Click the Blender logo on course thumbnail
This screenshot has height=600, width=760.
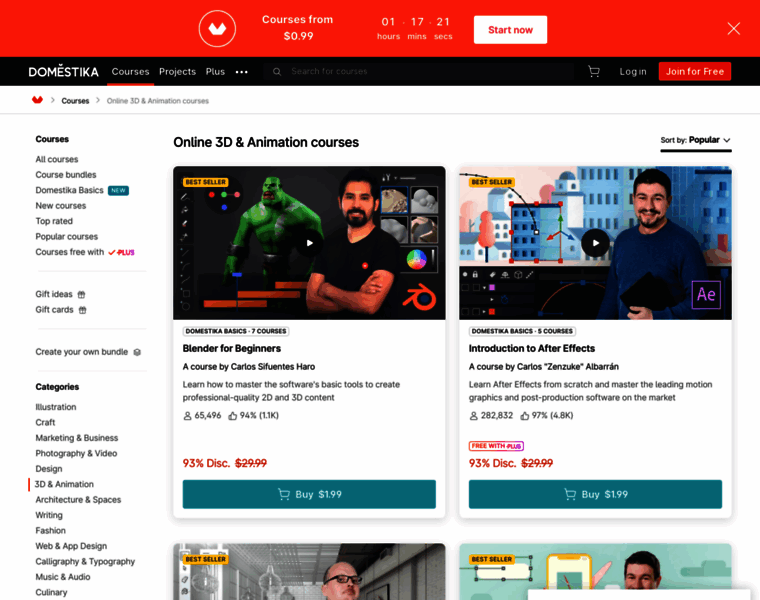point(419,297)
